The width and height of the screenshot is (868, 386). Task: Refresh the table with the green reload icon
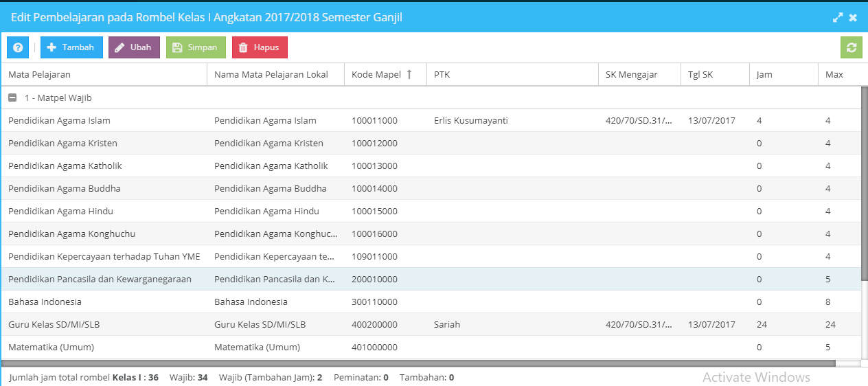tap(852, 47)
